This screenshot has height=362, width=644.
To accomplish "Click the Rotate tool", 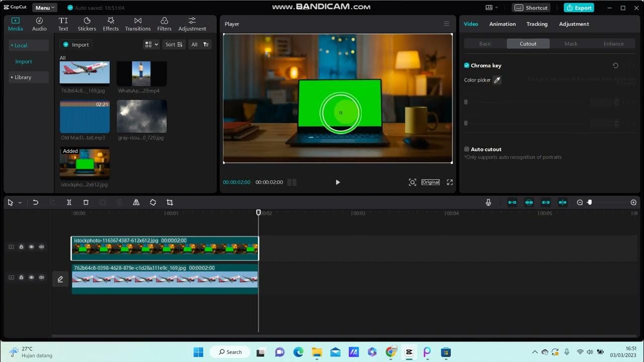I will [153, 202].
